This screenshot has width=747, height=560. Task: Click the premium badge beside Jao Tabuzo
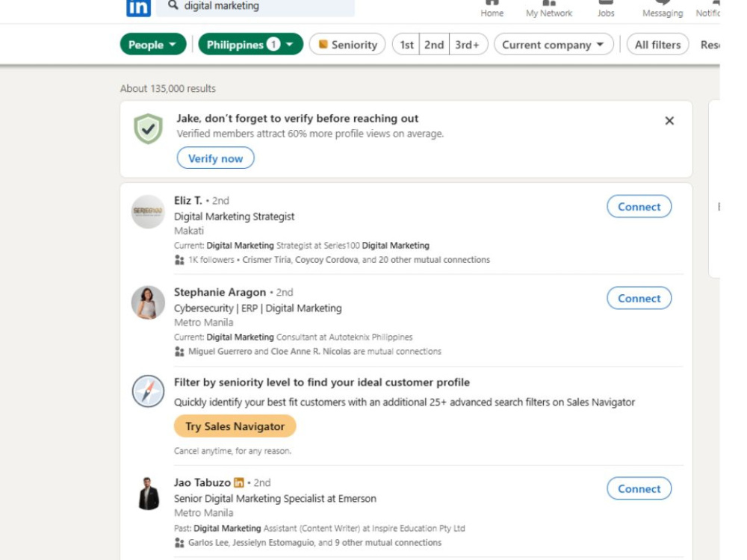pos(239,483)
